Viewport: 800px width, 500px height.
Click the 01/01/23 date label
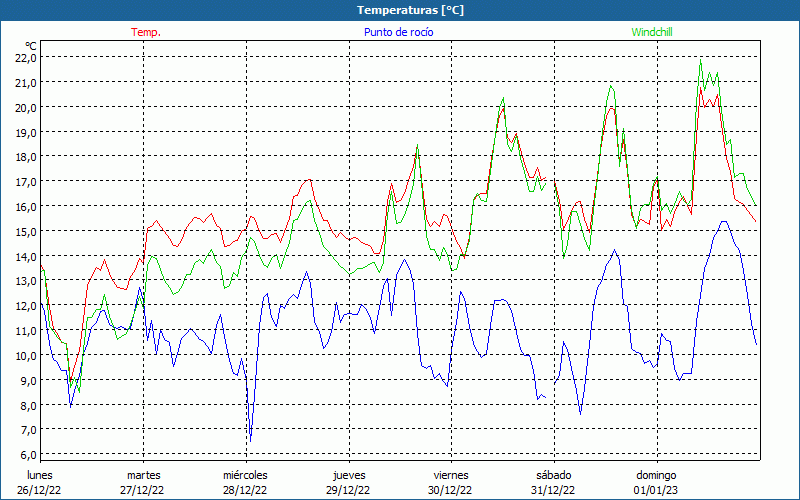[x=656, y=491]
